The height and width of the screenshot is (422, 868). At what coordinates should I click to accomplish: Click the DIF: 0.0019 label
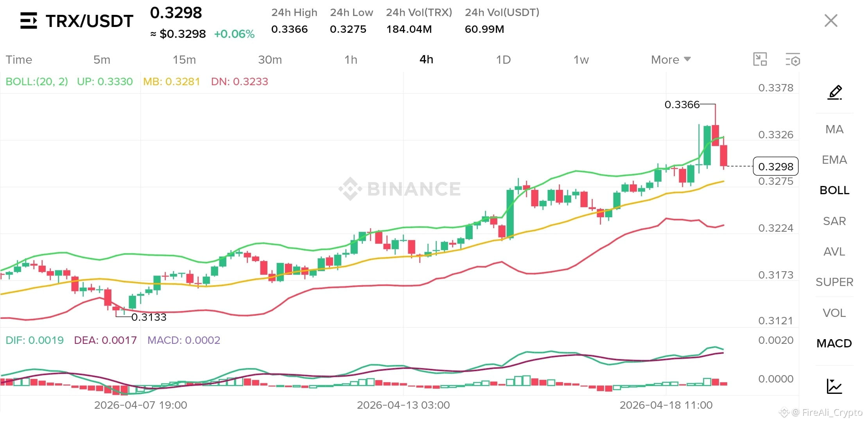pos(34,340)
